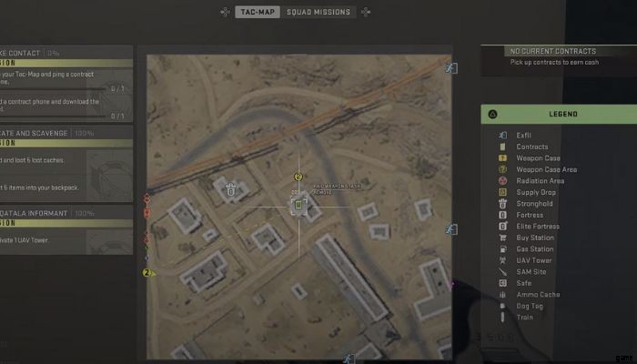The image size is (637, 364).
Task: Select the Exfil icon at the map's bottom edge
Action: [349, 359]
